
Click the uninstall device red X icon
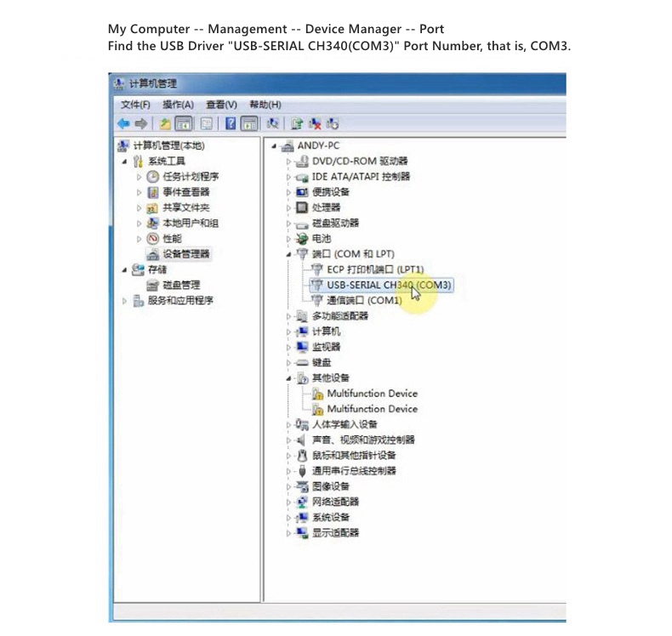pos(315,123)
